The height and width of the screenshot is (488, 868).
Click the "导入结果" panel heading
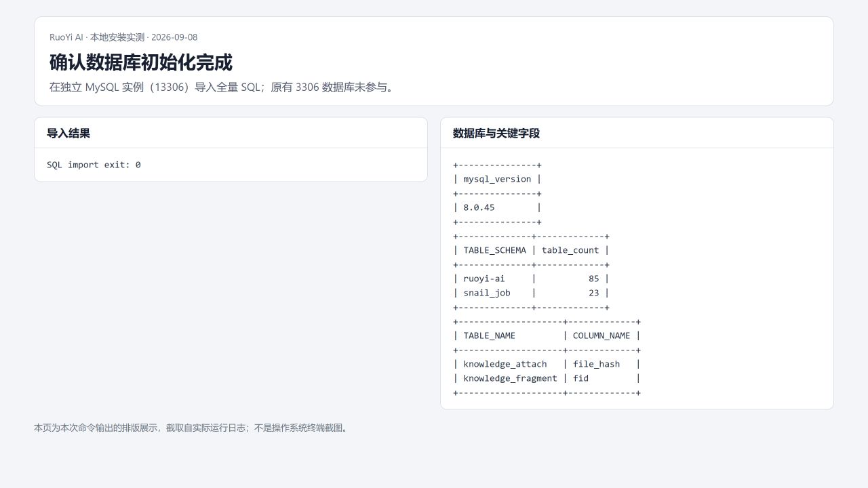[68, 134]
